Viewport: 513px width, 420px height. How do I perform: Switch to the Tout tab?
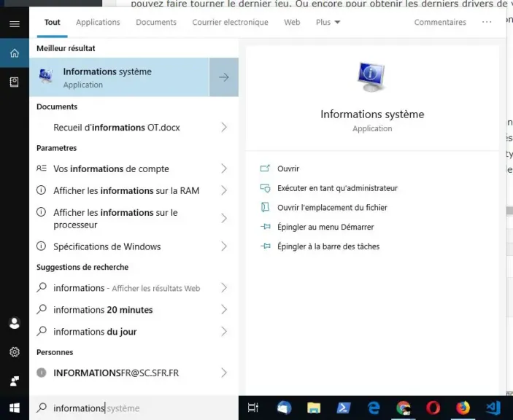click(x=53, y=22)
